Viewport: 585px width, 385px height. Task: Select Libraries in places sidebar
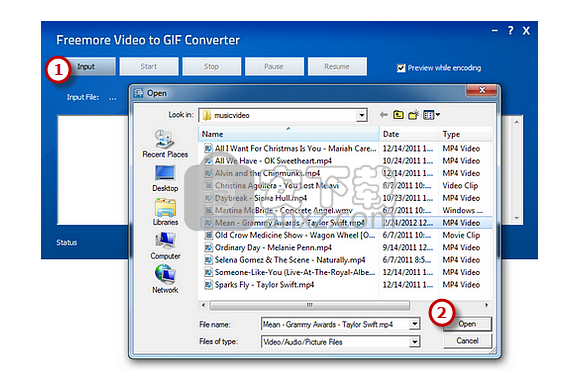pos(165,212)
